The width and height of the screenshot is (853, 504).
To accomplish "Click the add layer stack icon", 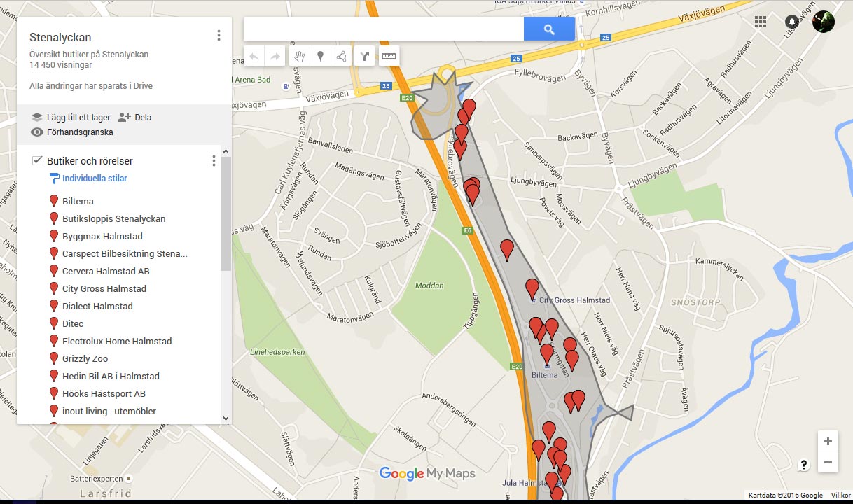I will [x=37, y=117].
